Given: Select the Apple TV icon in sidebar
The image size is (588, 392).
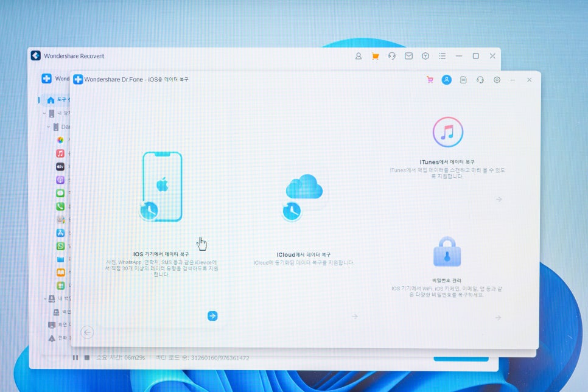Looking at the screenshot, I should [x=60, y=167].
